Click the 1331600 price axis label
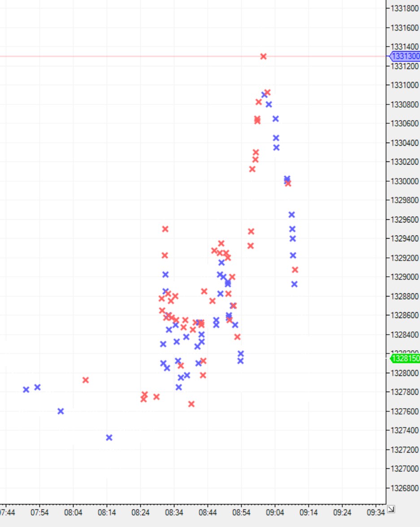Screen dimensions: 420x527 tap(405, 27)
